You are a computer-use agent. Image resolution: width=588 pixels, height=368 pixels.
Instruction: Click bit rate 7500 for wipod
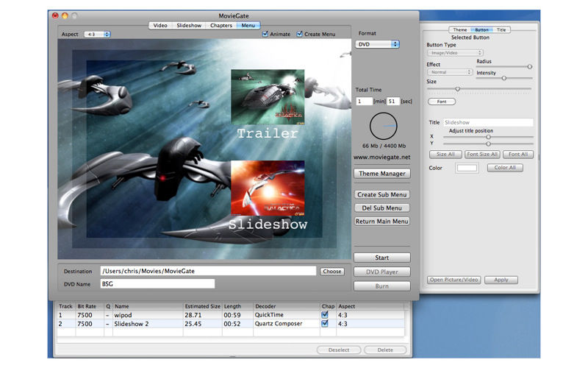85,315
